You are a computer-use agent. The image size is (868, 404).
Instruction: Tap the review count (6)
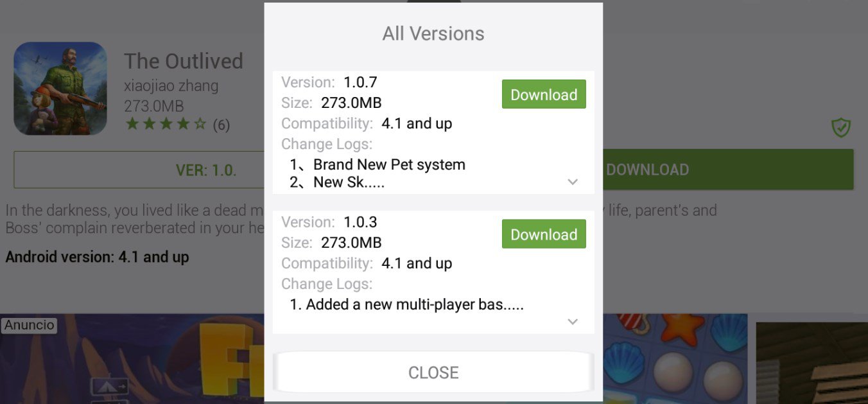click(x=221, y=125)
